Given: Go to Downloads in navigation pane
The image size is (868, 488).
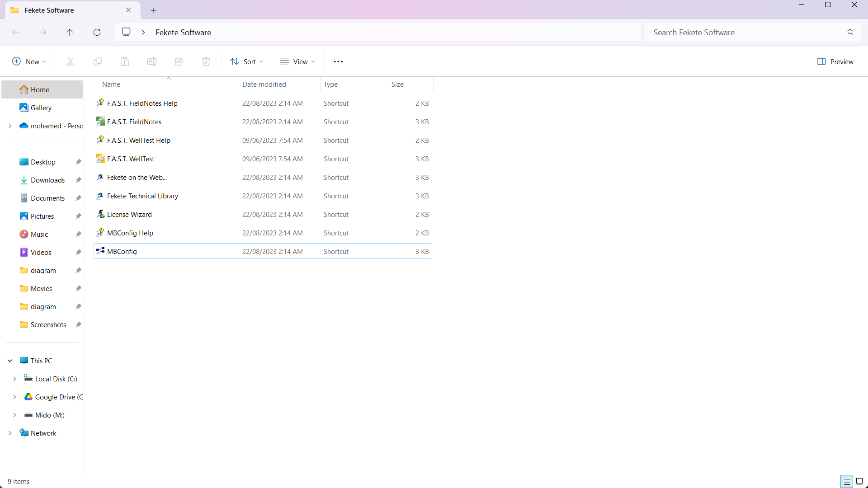Looking at the screenshot, I should [x=47, y=180].
